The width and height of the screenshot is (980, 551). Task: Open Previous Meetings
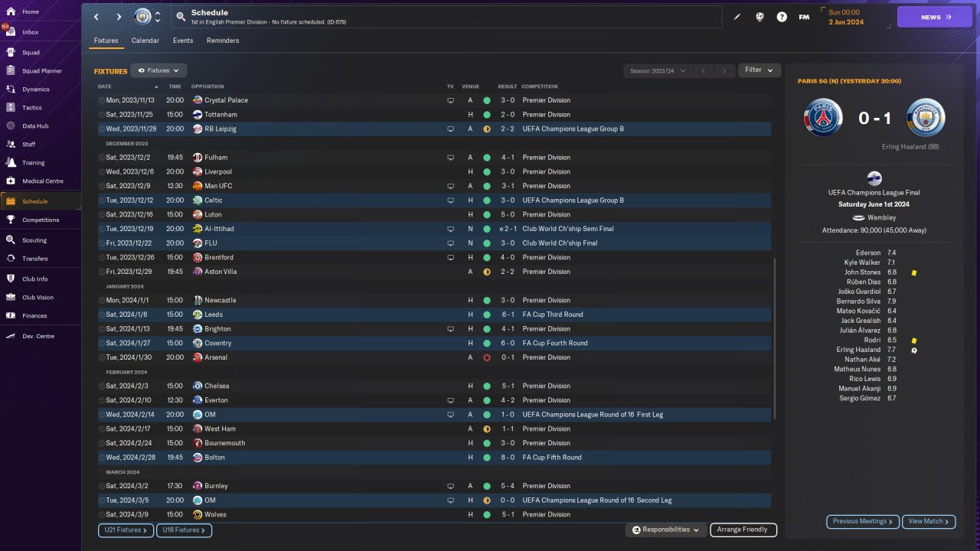pos(863,522)
